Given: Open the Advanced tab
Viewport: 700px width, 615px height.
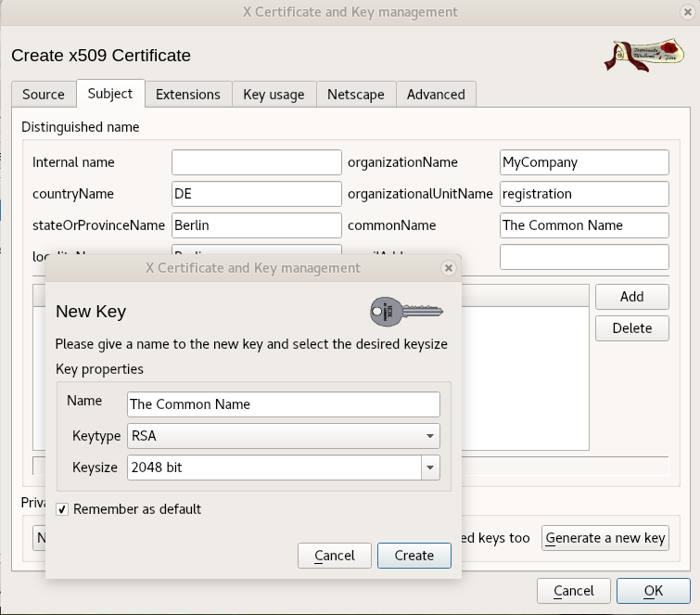Looking at the screenshot, I should (436, 95).
